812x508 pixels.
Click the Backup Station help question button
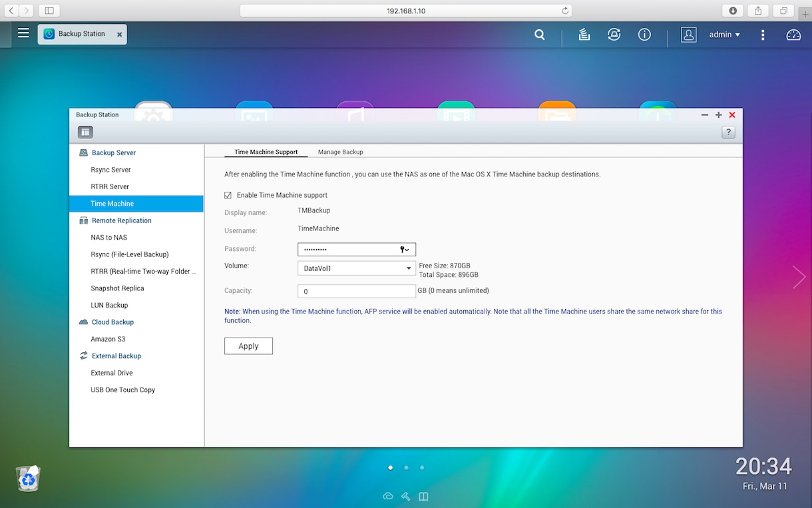(x=728, y=132)
